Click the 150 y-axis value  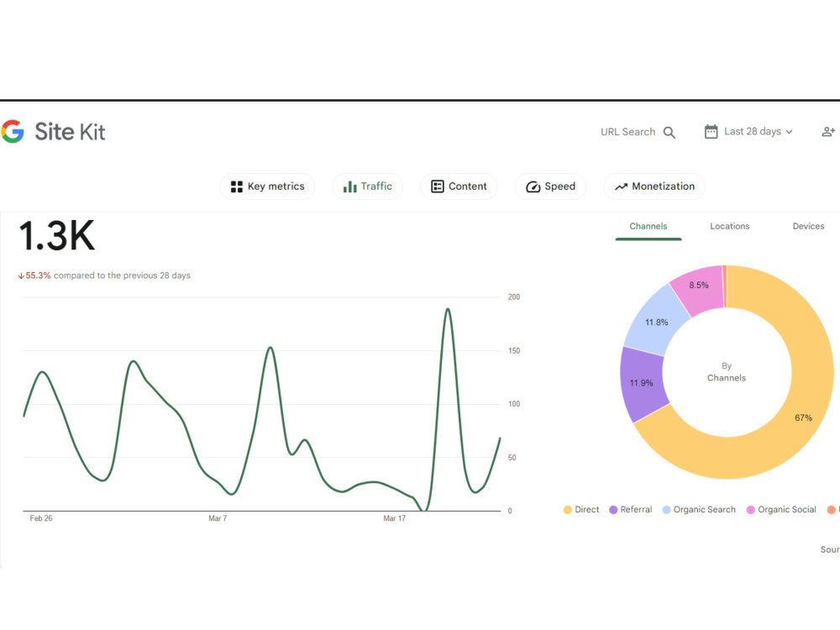[514, 351]
